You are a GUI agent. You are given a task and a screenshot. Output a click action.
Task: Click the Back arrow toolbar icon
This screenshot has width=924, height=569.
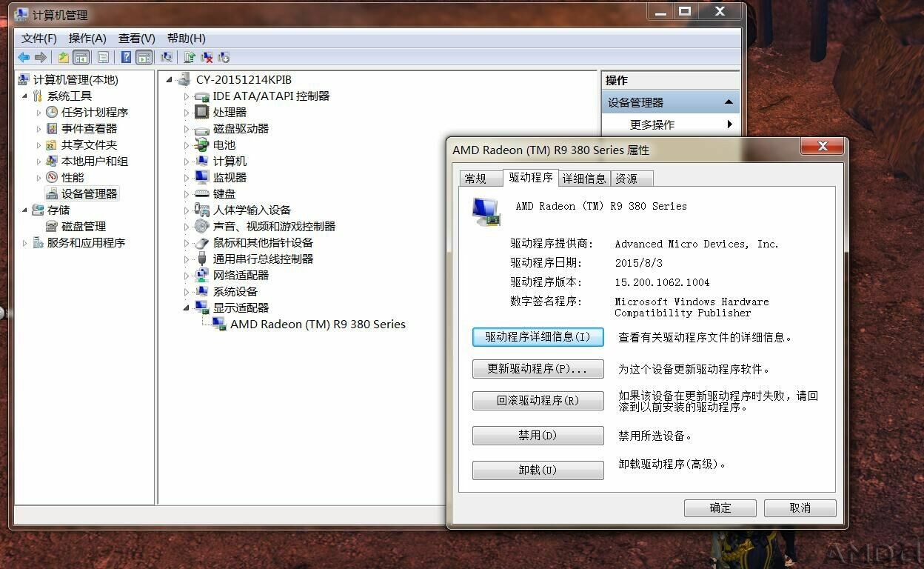point(24,57)
